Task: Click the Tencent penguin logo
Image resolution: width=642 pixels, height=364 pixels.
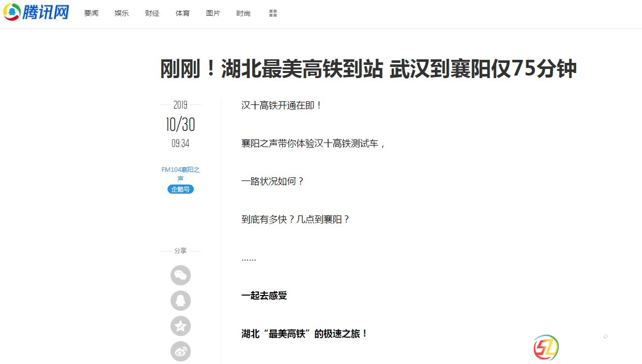Action: [x=12, y=12]
